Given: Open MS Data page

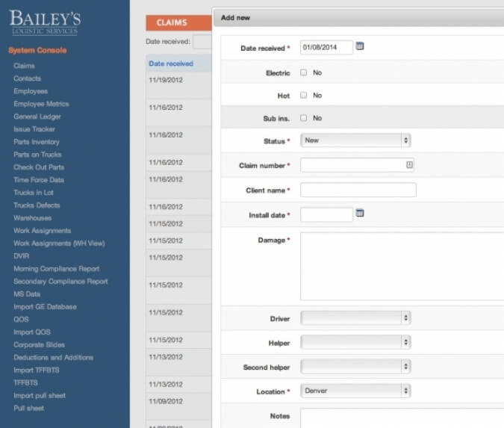Looking at the screenshot, I should pos(27,294).
